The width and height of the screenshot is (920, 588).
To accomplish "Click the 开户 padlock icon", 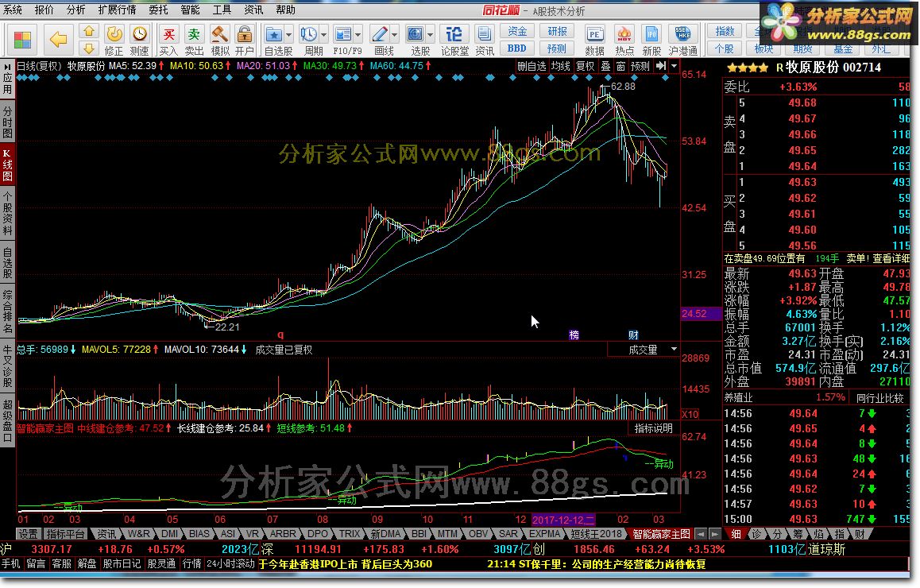I will click(x=244, y=34).
